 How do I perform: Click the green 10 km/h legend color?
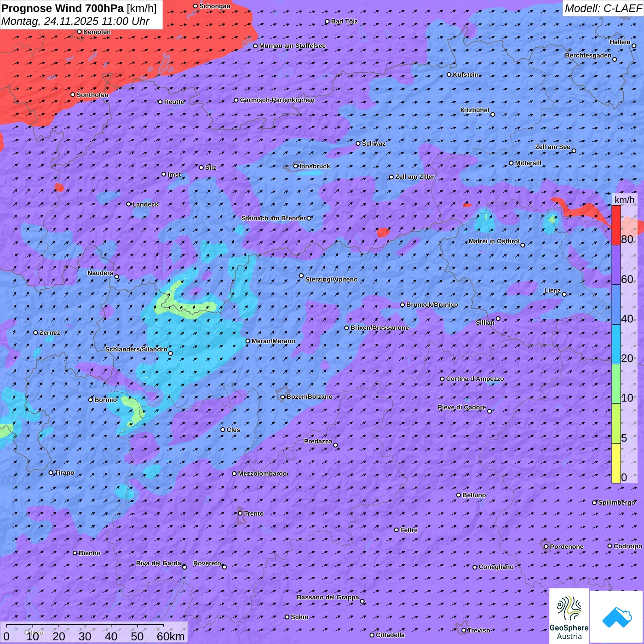[x=616, y=384]
